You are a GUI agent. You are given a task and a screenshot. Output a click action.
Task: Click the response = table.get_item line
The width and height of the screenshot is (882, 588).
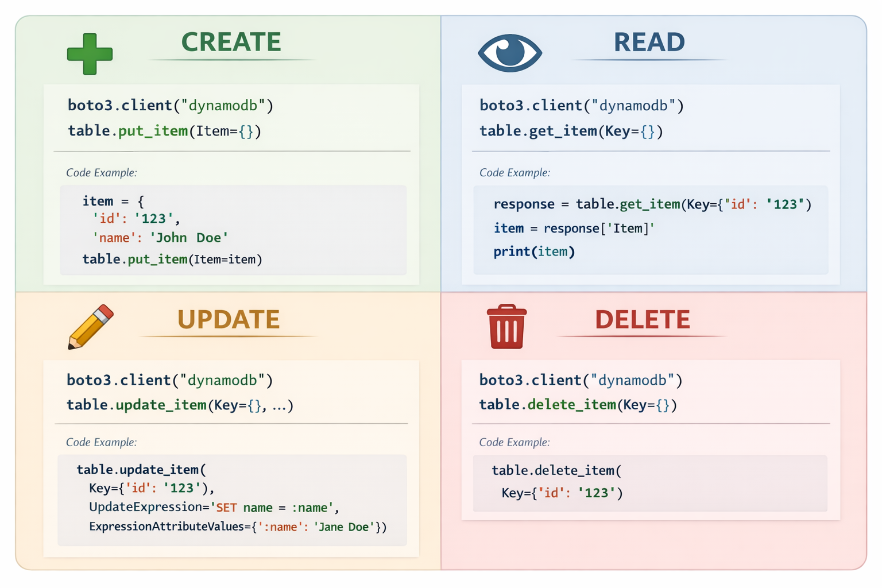[x=652, y=204]
